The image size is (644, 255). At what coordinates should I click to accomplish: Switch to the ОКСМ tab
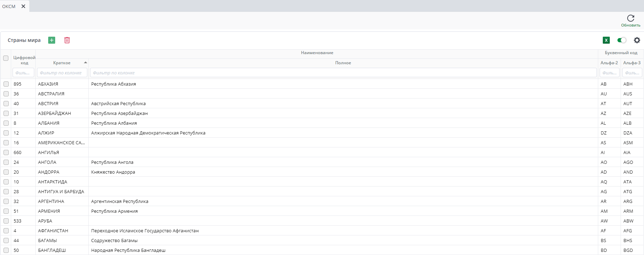[x=9, y=6]
